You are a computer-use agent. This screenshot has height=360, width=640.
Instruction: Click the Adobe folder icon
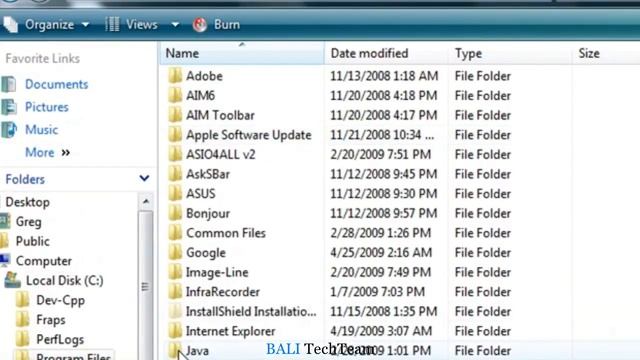tap(175, 76)
